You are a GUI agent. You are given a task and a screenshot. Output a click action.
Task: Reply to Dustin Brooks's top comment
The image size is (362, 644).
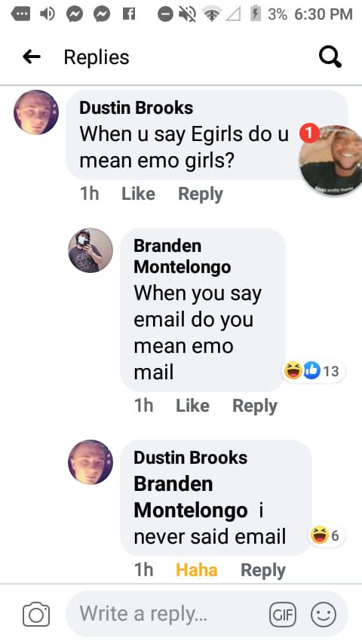coord(201,194)
